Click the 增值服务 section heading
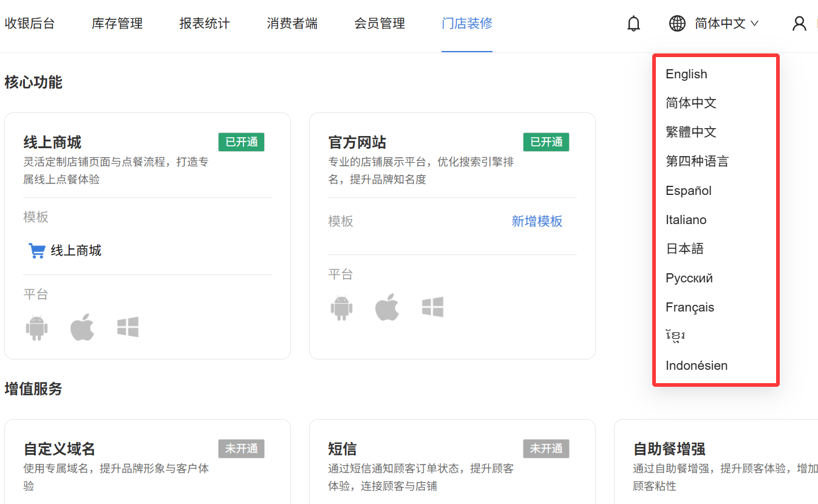 pyautogui.click(x=33, y=389)
